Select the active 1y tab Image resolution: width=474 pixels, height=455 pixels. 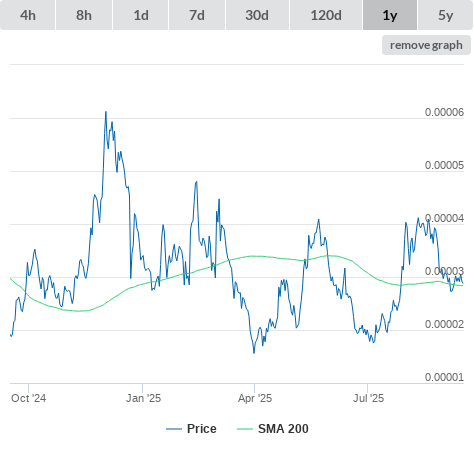tap(390, 15)
